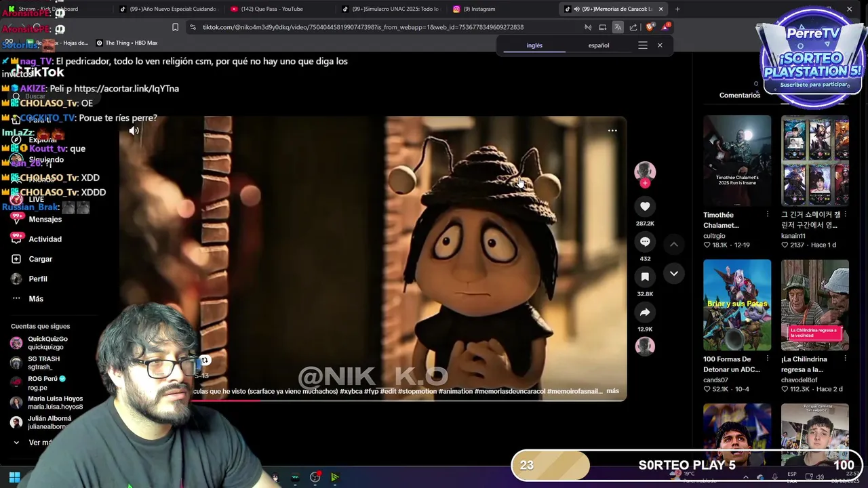
Task: Click the tiktok.com address bar
Action: [x=387, y=27]
